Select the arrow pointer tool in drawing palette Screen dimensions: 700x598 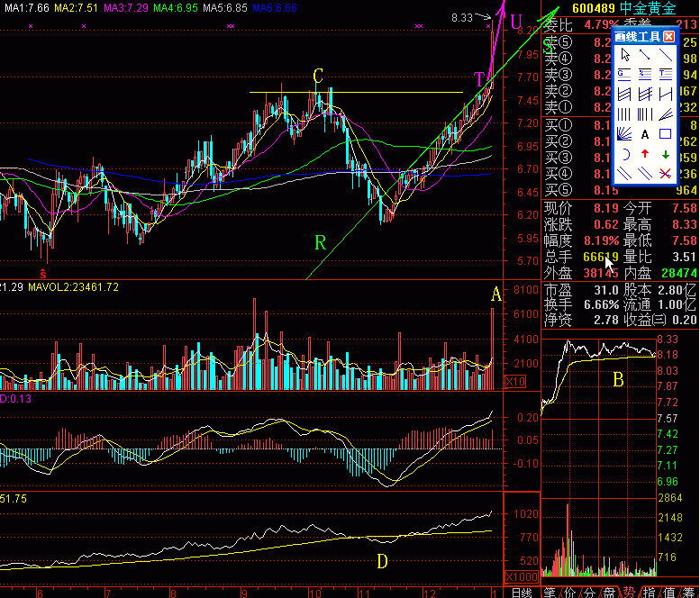point(624,54)
